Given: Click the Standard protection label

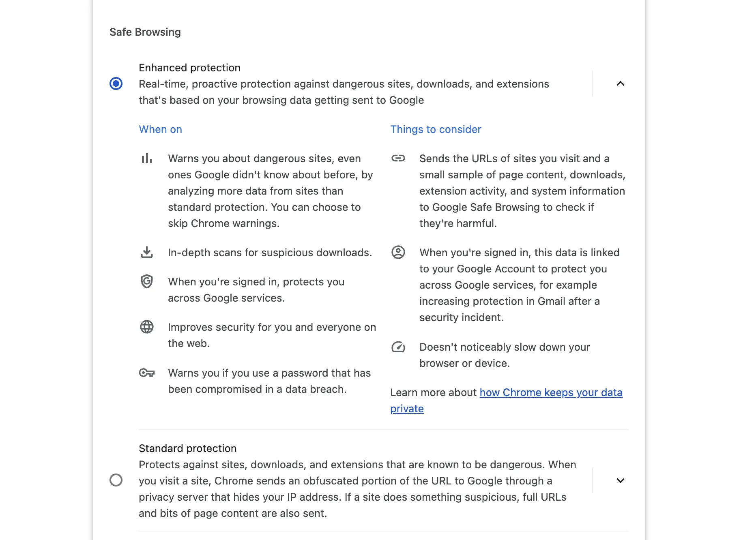Looking at the screenshot, I should point(187,448).
